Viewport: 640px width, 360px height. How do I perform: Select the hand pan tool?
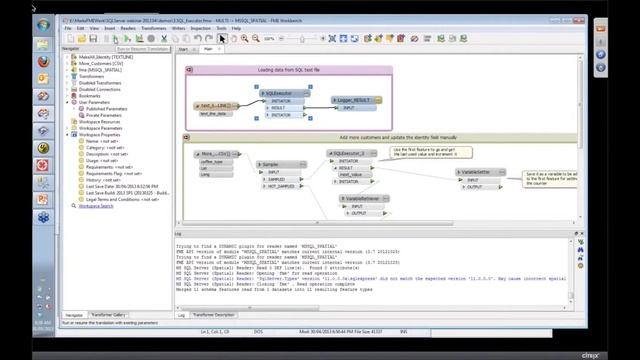tap(234, 38)
